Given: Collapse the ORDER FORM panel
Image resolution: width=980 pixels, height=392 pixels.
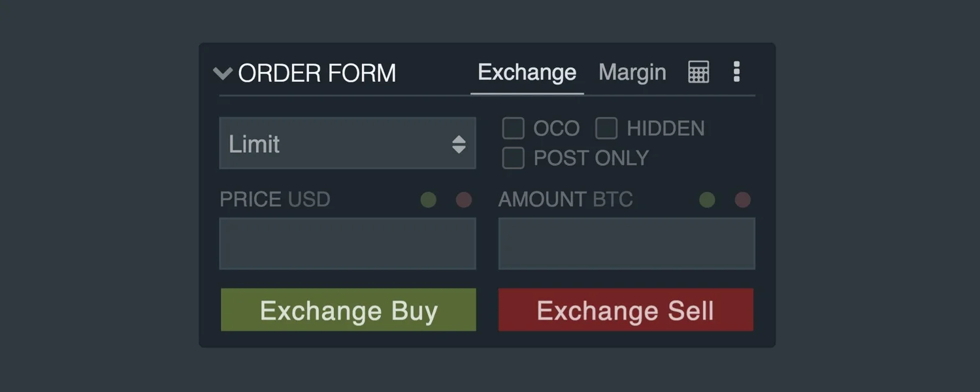Looking at the screenshot, I should (x=222, y=73).
